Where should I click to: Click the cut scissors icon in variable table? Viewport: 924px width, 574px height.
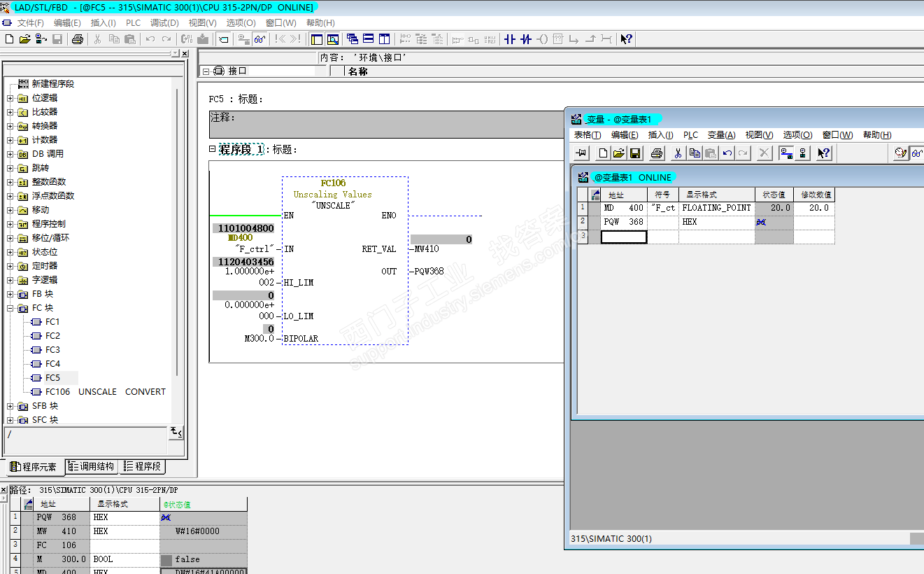[x=678, y=153]
